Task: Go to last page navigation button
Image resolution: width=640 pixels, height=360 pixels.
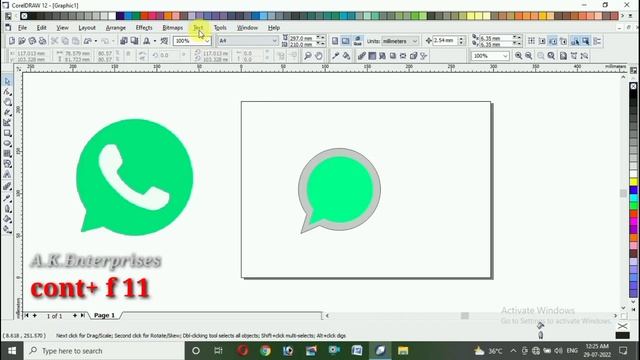Action: tap(82, 316)
